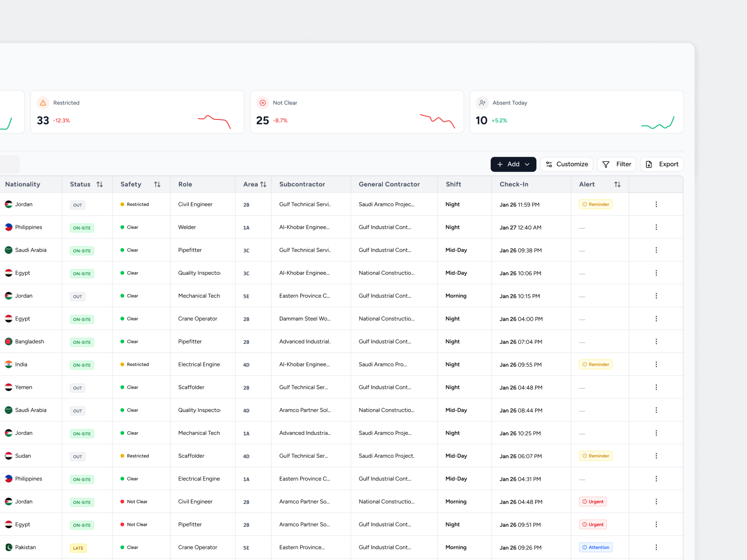747x560 pixels.
Task: Open the actions menu for Bangladesh pipefitter row
Action: tap(656, 341)
